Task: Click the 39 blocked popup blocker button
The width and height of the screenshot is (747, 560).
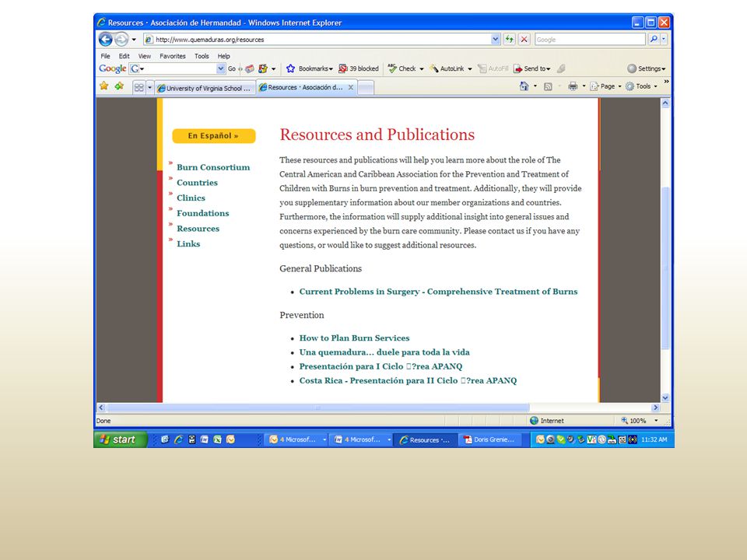Action: (x=358, y=68)
